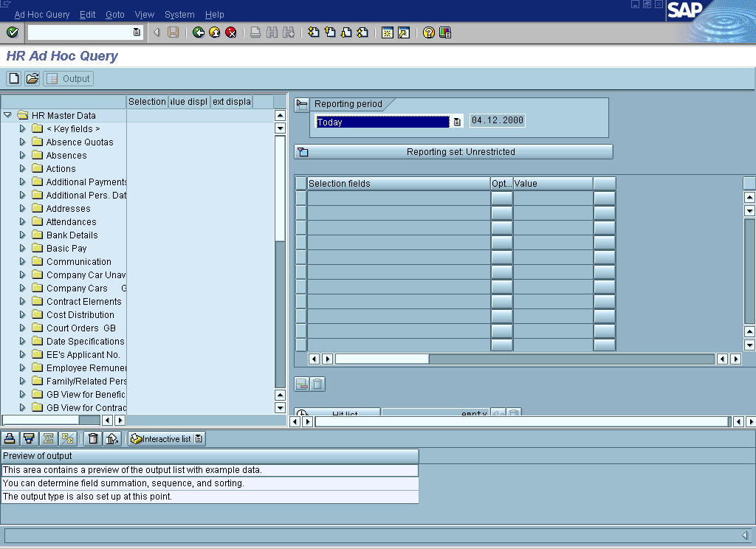
Task: Click the green checkmark Enter icon
Action: point(13,32)
